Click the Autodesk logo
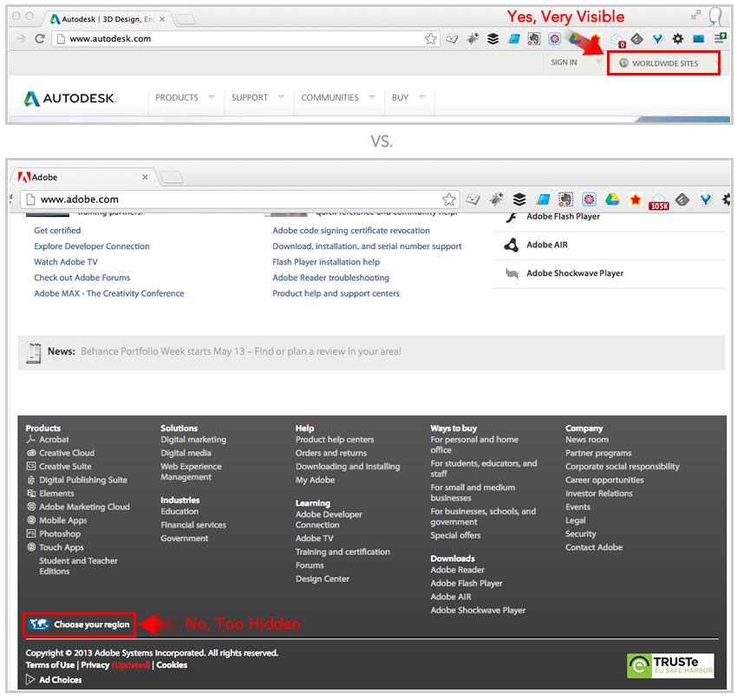The height and width of the screenshot is (700, 737). pos(69,98)
